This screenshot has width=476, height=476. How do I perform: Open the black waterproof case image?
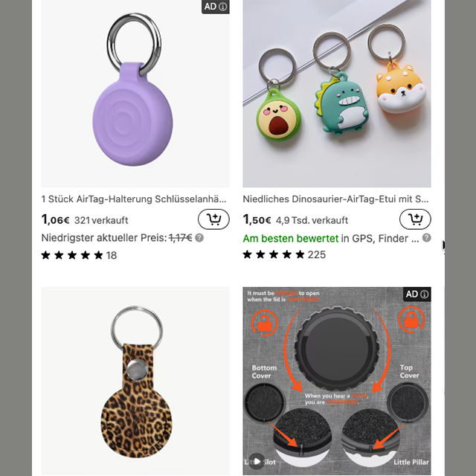(337, 382)
